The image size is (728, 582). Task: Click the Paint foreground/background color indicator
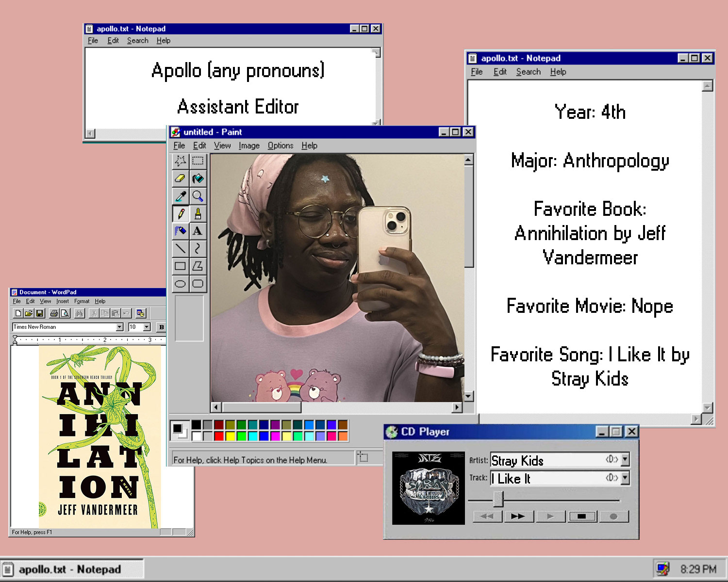180,430
